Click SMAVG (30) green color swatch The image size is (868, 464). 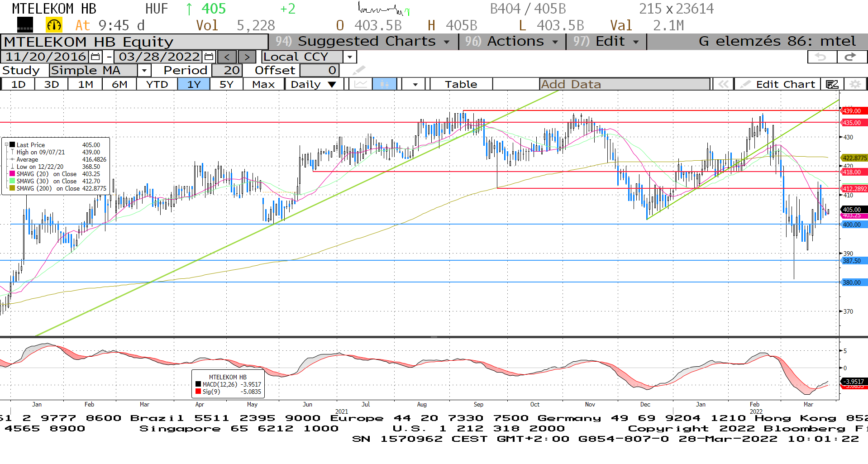click(12, 181)
